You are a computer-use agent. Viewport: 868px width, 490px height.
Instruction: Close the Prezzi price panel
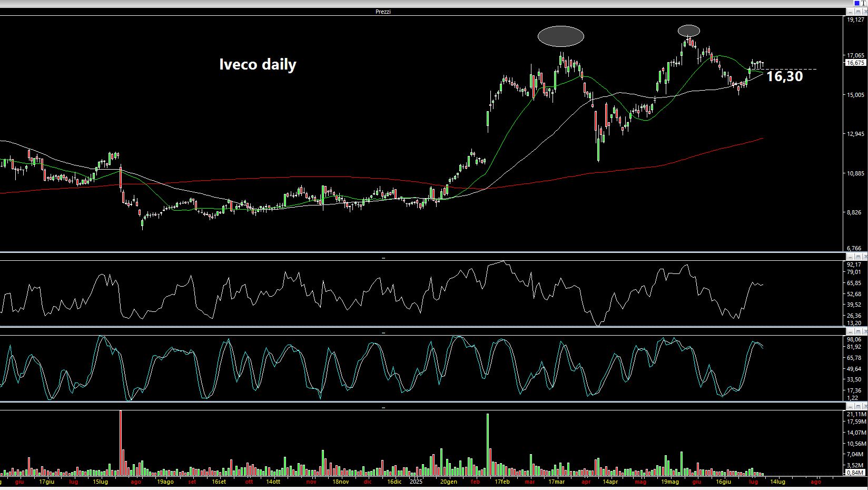(x=865, y=12)
